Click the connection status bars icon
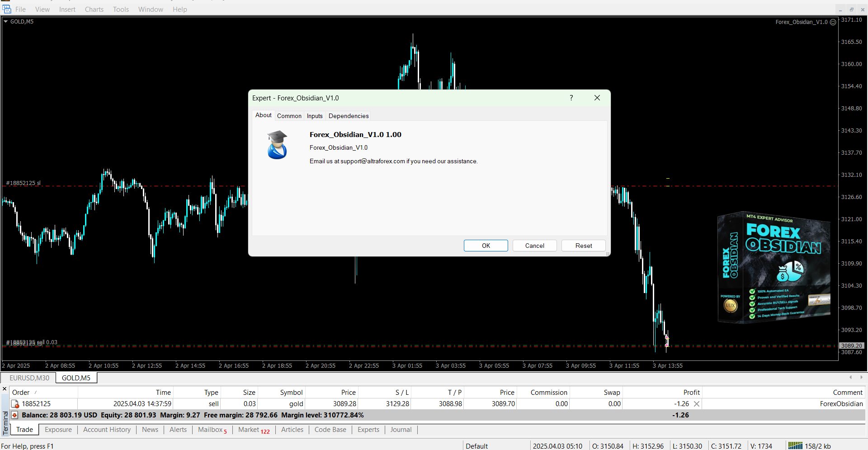868x450 pixels. pyautogui.click(x=795, y=446)
